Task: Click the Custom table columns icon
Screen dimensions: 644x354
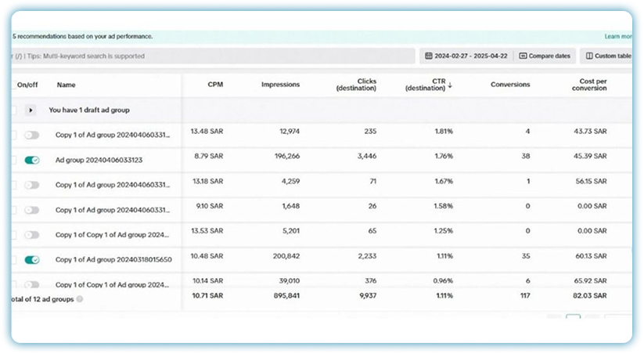Action: click(x=588, y=56)
